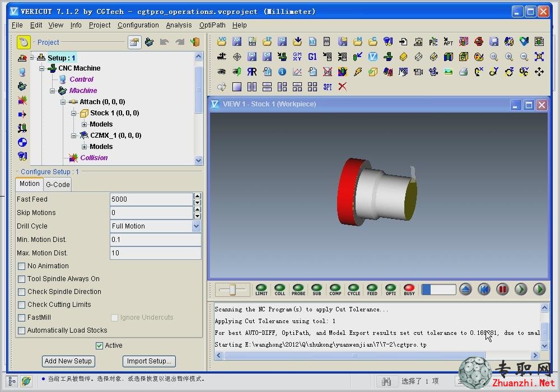Collapse the Stock 1 (0, 0, 0) node

(x=73, y=113)
